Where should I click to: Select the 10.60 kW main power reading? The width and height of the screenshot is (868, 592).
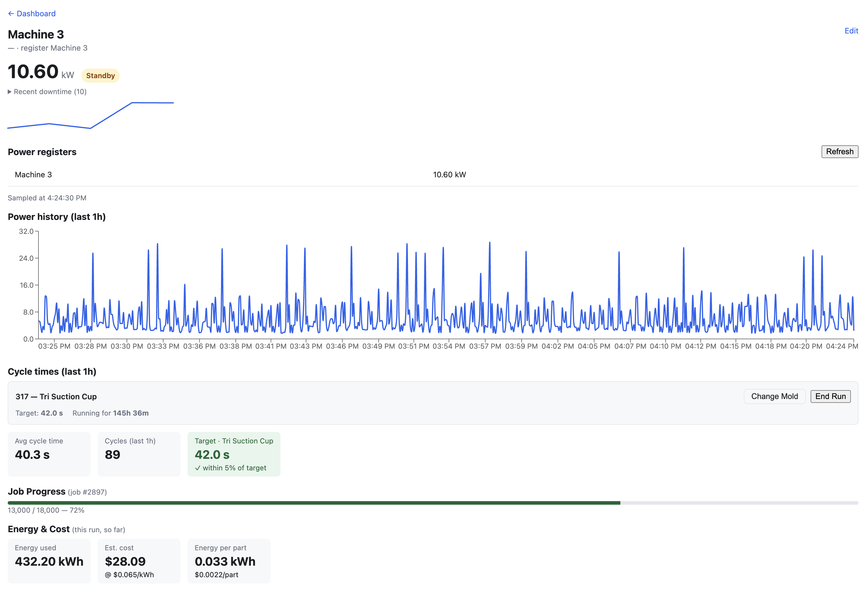coord(41,71)
